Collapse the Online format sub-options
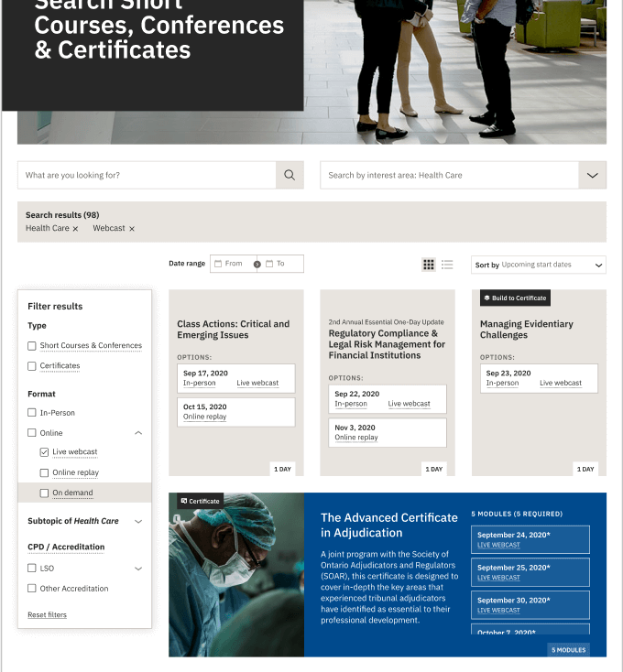The image size is (623, 672). (x=138, y=433)
